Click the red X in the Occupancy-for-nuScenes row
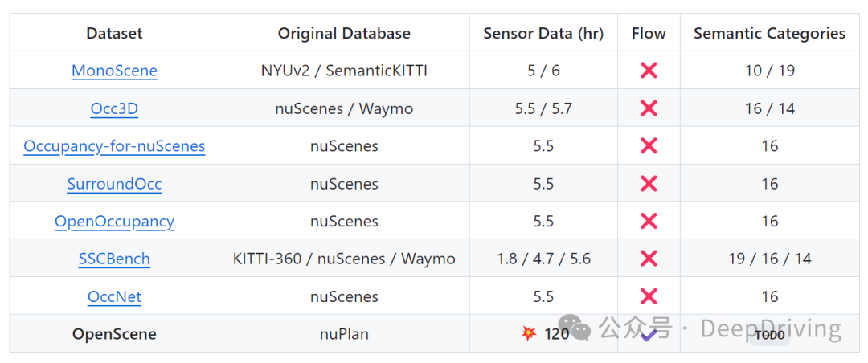The image size is (868, 363). point(649,146)
